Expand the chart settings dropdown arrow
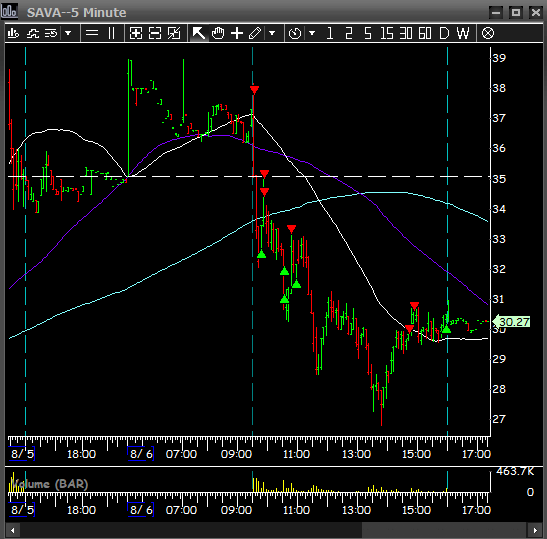Screen dimensions: 547x539 (68, 33)
